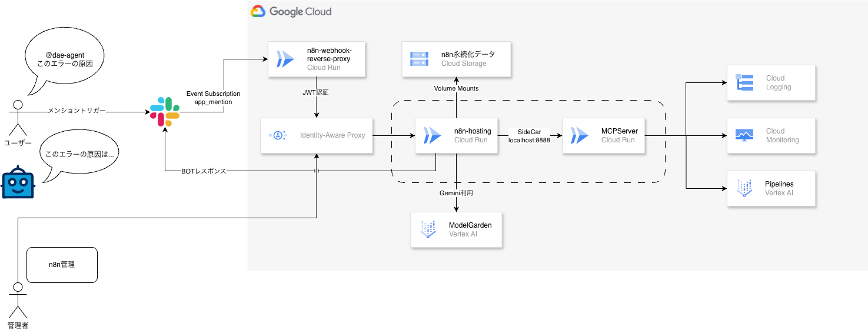Viewport: 868px width, 330px height.
Task: Click the MCPServer title text
Action: coord(620,131)
